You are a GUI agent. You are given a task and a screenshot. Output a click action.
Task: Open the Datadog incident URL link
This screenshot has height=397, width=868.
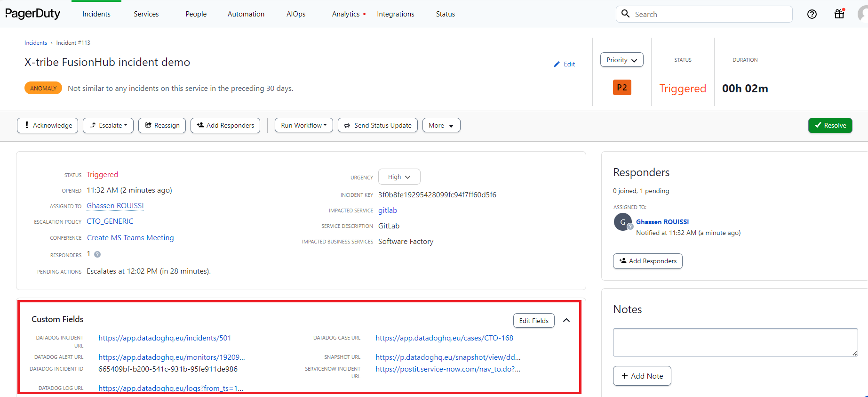pyautogui.click(x=165, y=338)
